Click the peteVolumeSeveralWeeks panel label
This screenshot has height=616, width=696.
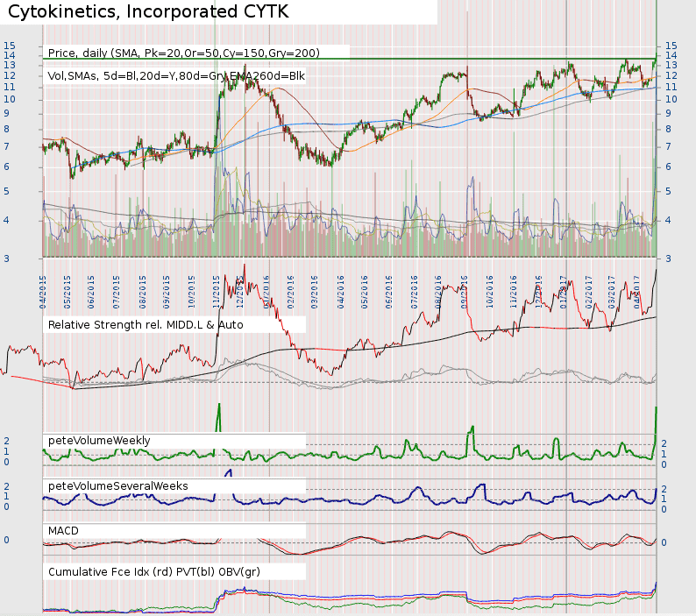(118, 486)
